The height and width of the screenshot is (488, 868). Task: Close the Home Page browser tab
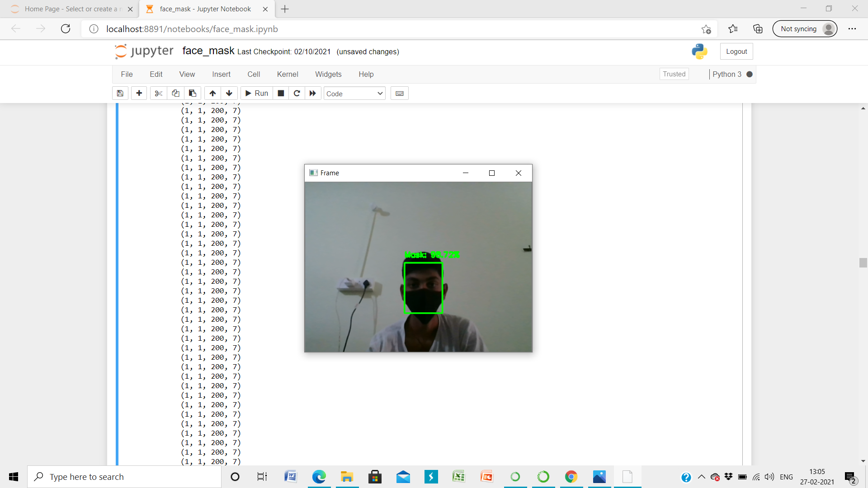pos(130,9)
